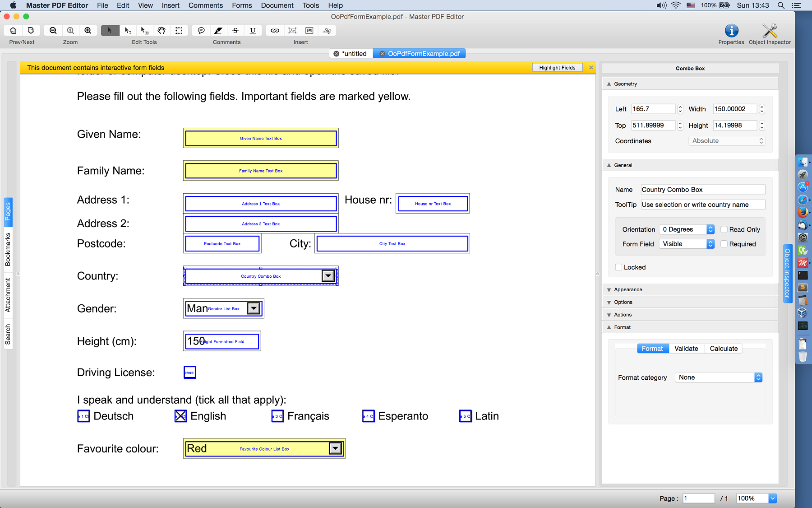
Task: Open the Pages side panel
Action: (8, 211)
